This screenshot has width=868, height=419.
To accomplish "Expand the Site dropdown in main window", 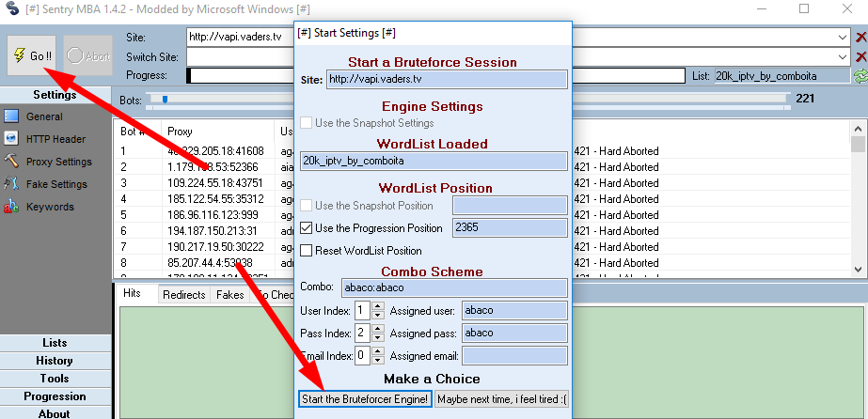I will coord(844,38).
